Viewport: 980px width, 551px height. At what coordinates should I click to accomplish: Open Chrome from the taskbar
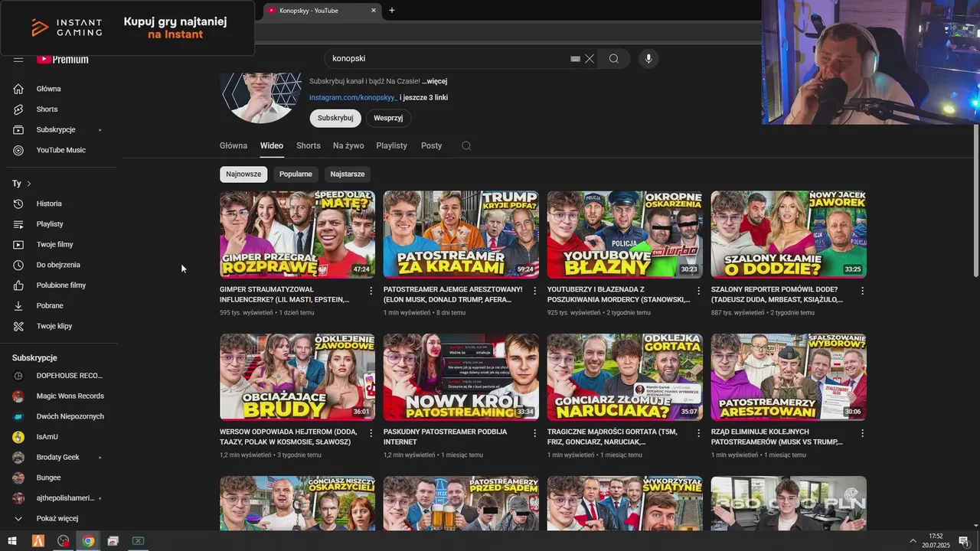pos(88,541)
